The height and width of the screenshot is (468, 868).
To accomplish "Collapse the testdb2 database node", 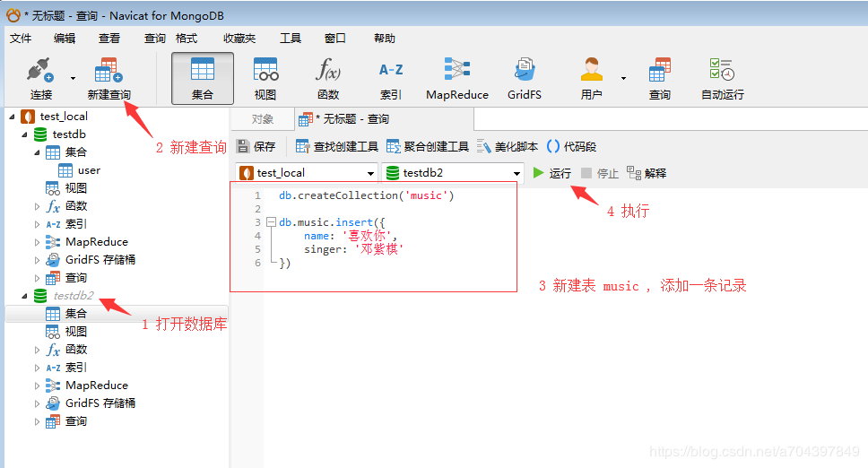I will point(24,296).
